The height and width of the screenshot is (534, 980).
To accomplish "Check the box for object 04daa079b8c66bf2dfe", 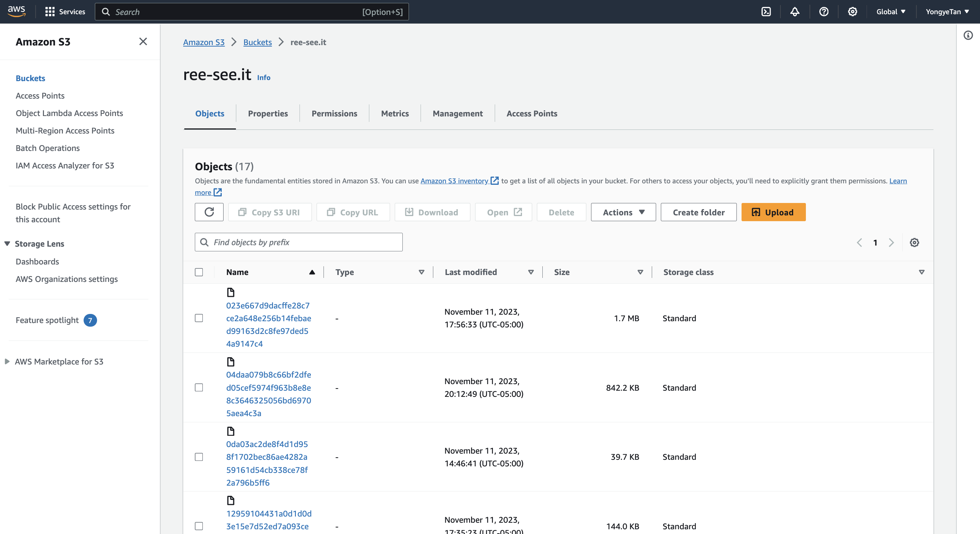I will (x=198, y=387).
